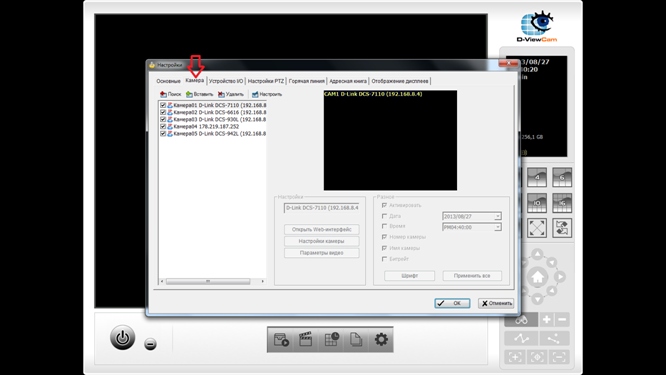The height and width of the screenshot is (375, 667).
Task: Open the playback clapperboard icon
Action: [x=305, y=339]
